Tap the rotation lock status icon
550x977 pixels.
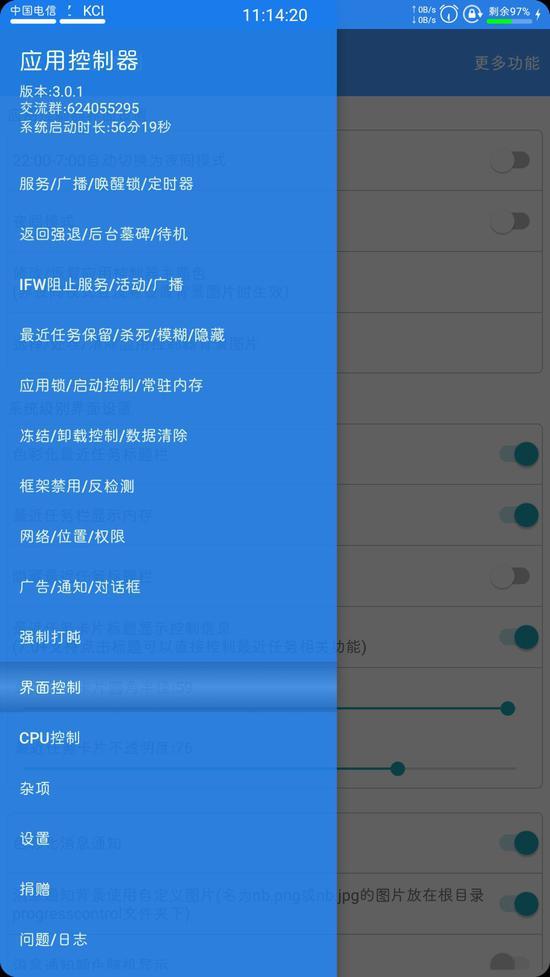coord(472,14)
